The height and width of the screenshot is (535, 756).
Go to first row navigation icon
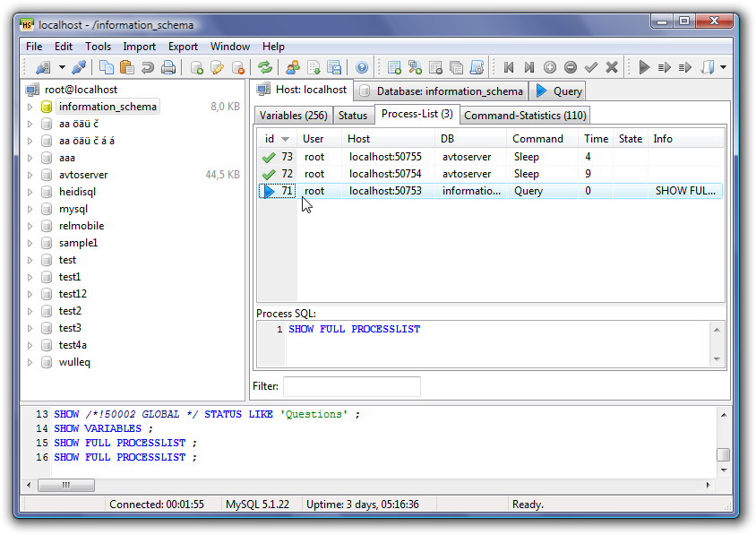pos(509,67)
